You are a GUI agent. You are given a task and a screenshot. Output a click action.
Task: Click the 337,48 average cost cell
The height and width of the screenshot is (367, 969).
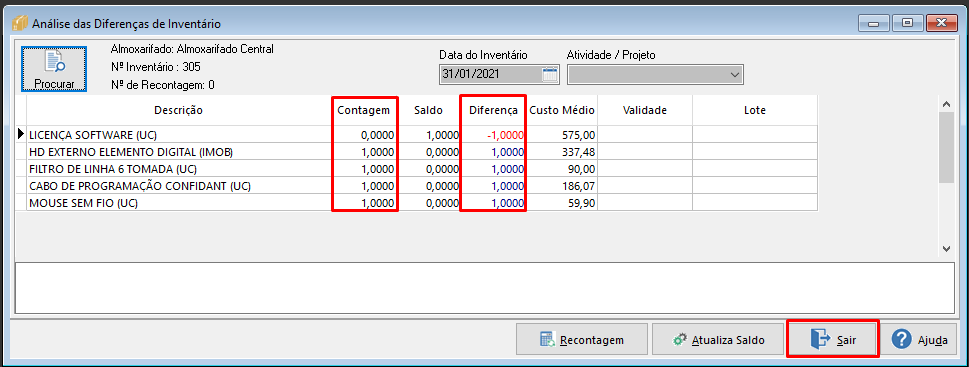tap(562, 151)
